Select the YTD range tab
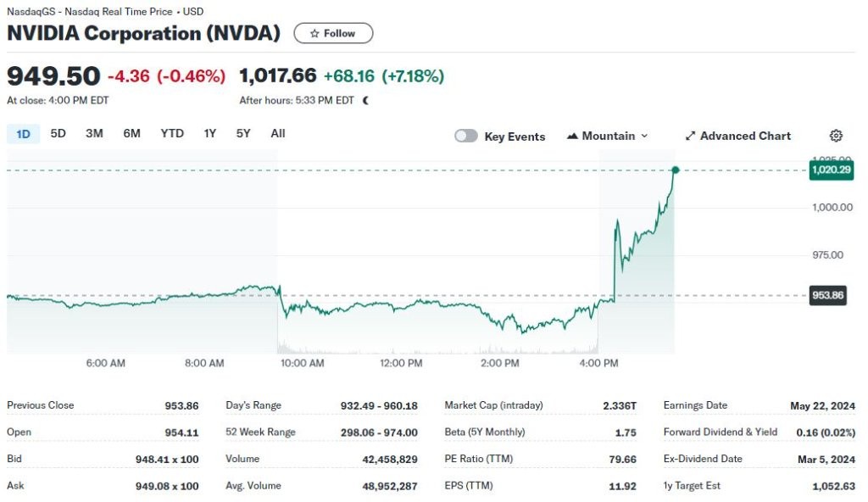 pos(172,133)
